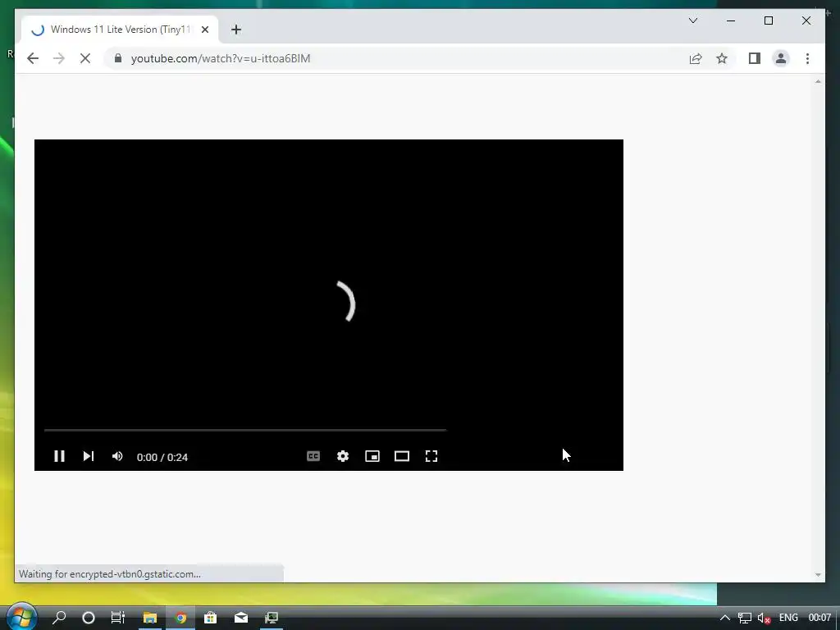Open Microsoft Store from taskbar

tap(211, 618)
